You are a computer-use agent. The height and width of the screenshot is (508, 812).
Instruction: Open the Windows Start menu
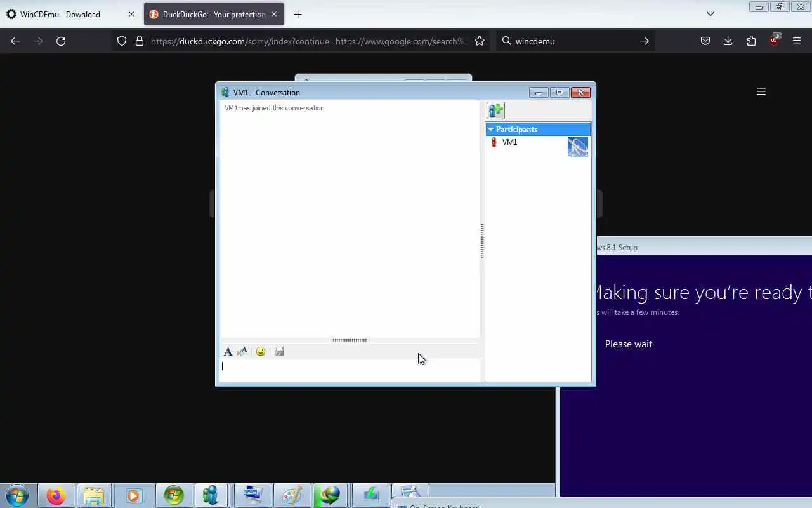[17, 495]
